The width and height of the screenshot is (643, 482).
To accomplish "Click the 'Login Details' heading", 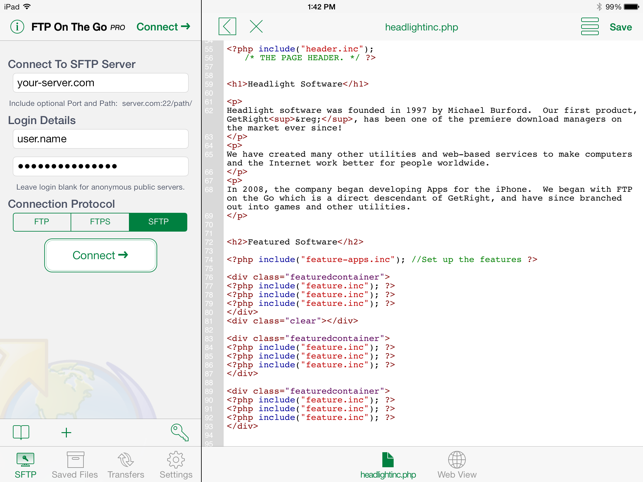I will click(42, 120).
